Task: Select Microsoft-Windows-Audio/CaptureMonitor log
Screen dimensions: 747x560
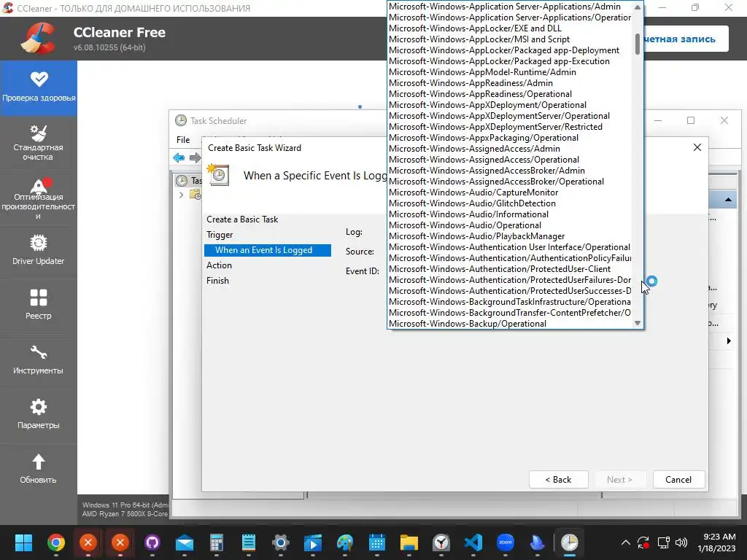Action: (x=510, y=192)
